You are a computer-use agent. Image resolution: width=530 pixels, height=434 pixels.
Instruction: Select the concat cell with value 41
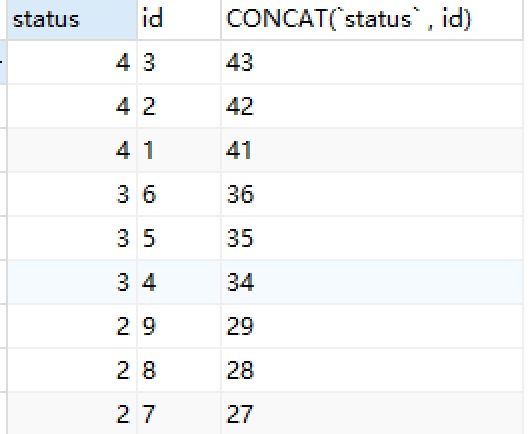click(x=372, y=150)
